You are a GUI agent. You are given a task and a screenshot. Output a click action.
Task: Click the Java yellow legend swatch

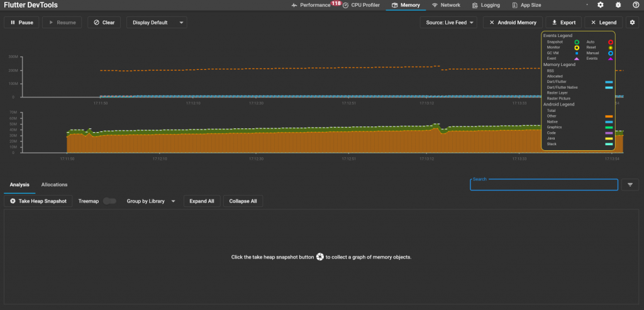(x=609, y=138)
